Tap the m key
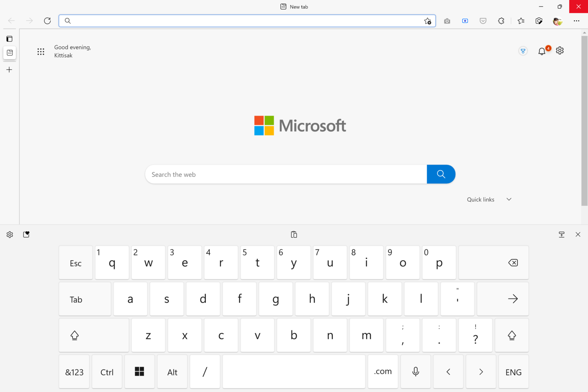This screenshot has height=392, width=588. (x=367, y=335)
